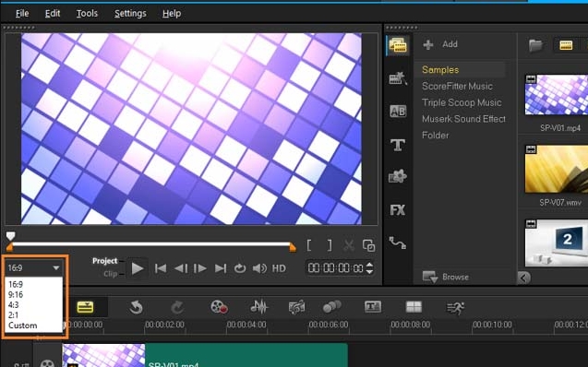Toggle show videos filter icon

(x=566, y=45)
